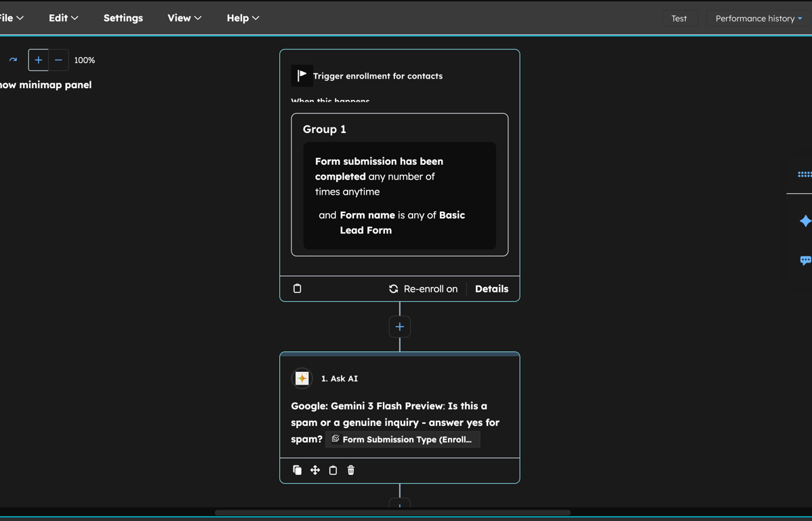
Task: Zoom out using the minus icon
Action: pyautogui.click(x=58, y=60)
